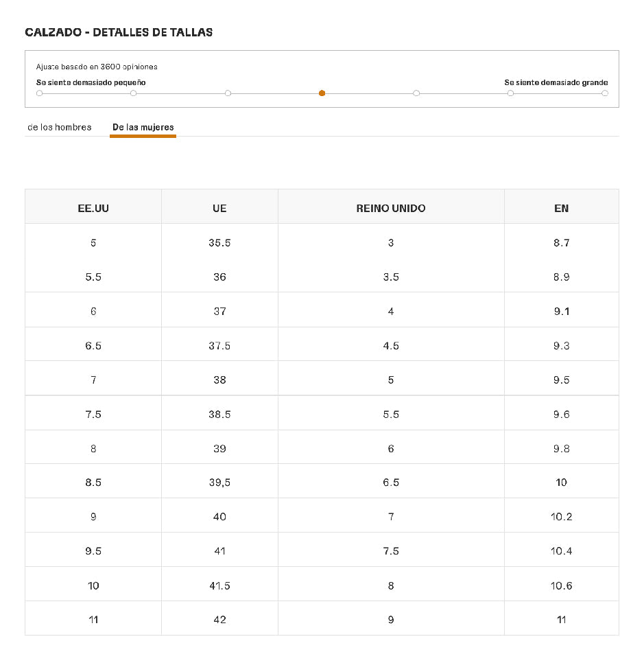Select the UE size 41.5 cell
Image resolution: width=644 pixels, height=652 pixels.
[x=219, y=585]
